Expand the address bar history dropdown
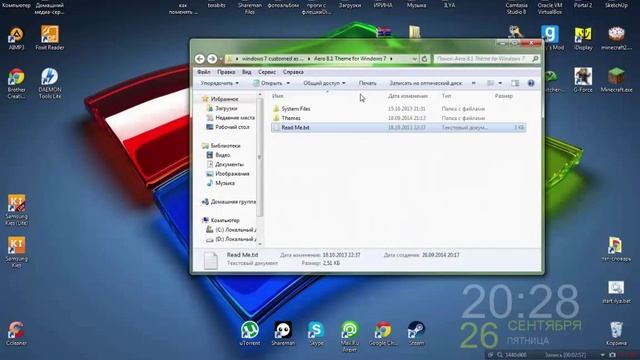 click(x=415, y=59)
